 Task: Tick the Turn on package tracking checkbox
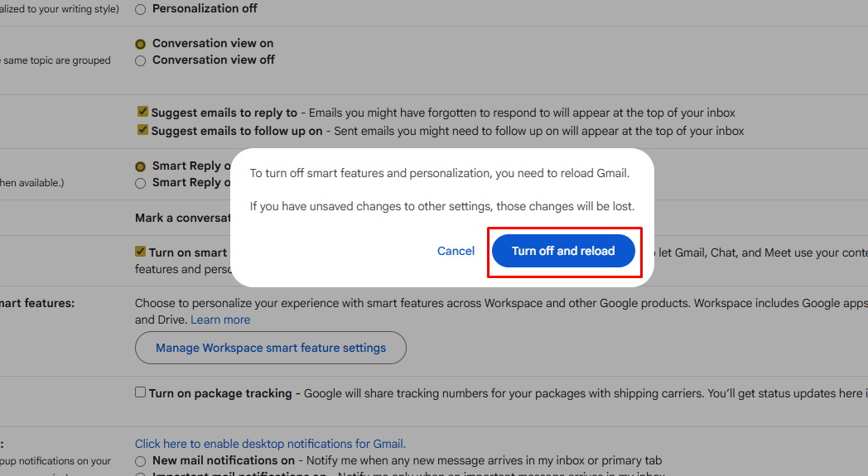[141, 392]
